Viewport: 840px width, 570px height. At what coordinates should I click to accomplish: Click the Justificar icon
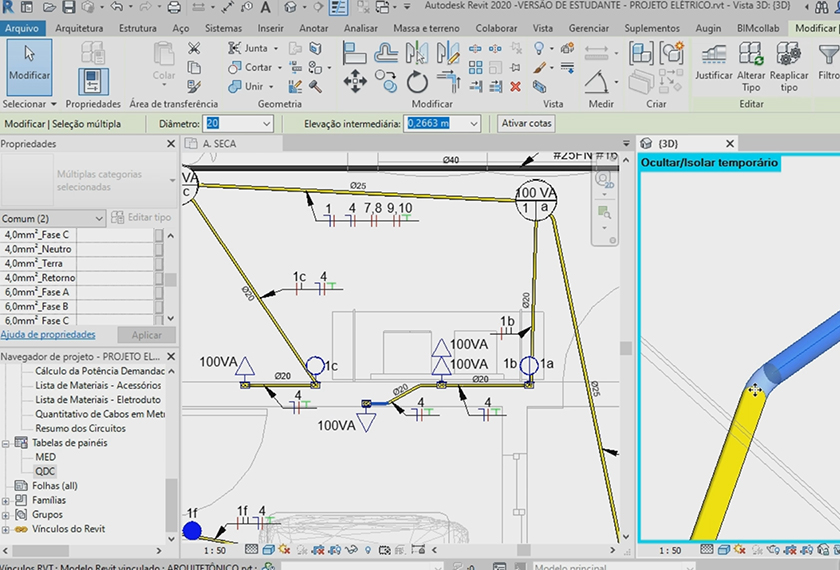point(714,56)
